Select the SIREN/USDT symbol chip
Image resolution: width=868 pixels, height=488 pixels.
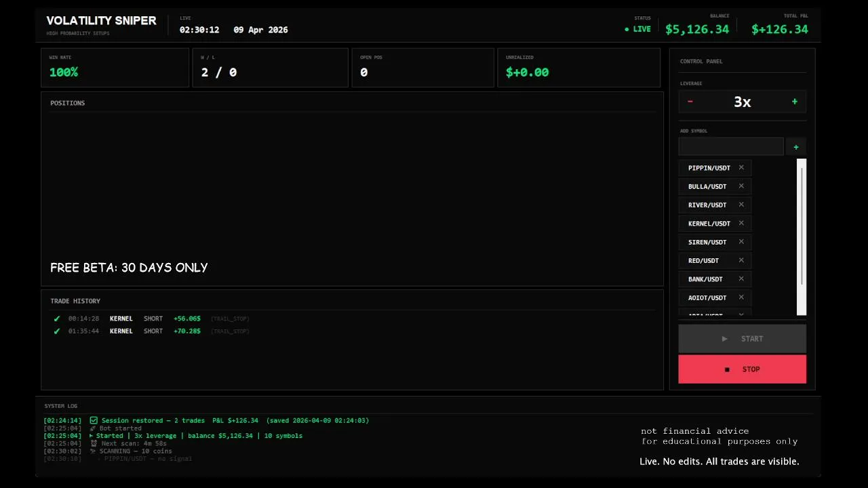coord(715,242)
